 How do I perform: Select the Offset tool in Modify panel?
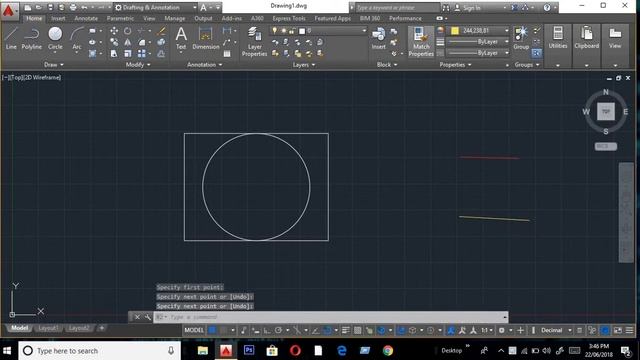(161, 53)
